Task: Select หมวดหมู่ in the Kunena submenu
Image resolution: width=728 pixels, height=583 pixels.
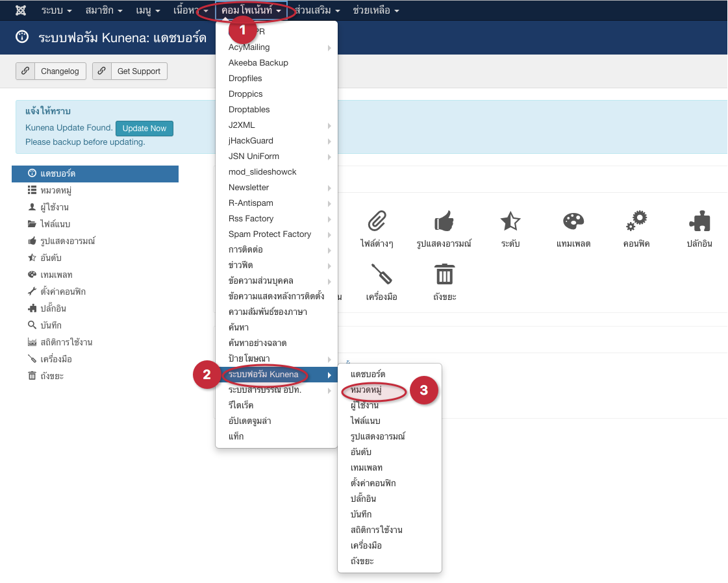Action: point(366,390)
